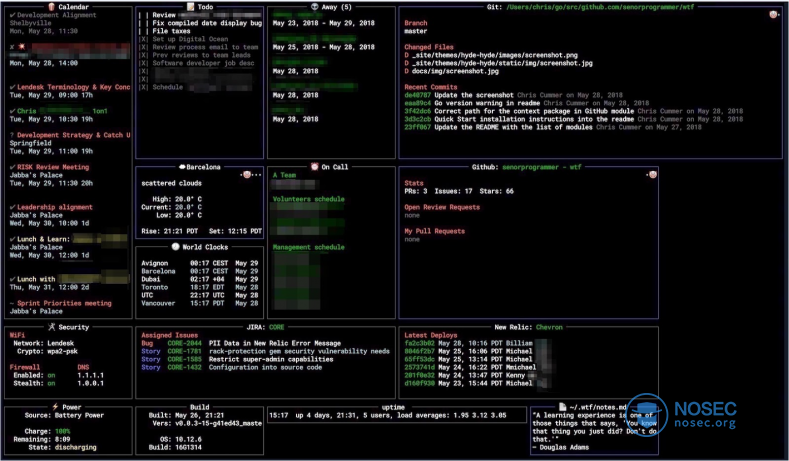Click checkmark beside Lunch & Learn event
Image resolution: width=789 pixels, height=461 pixels.
pos(12,239)
